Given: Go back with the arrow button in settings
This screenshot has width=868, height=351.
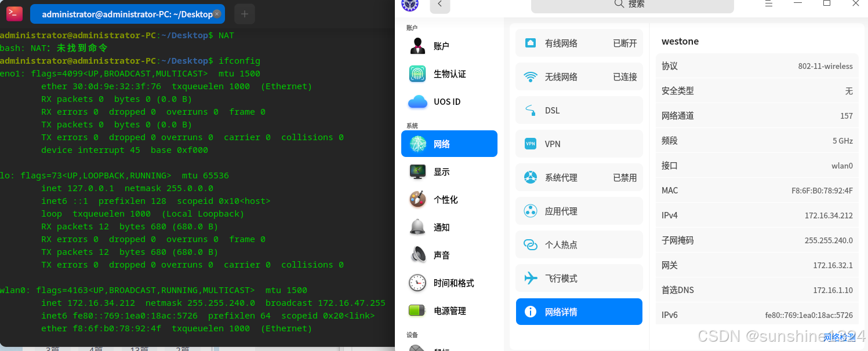Looking at the screenshot, I should click(440, 4).
